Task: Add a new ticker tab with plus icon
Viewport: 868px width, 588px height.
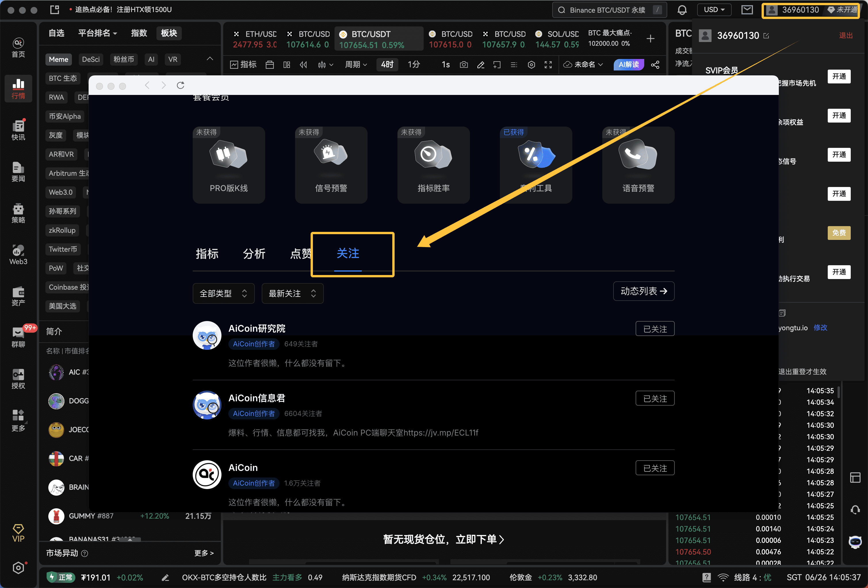Action: click(650, 39)
